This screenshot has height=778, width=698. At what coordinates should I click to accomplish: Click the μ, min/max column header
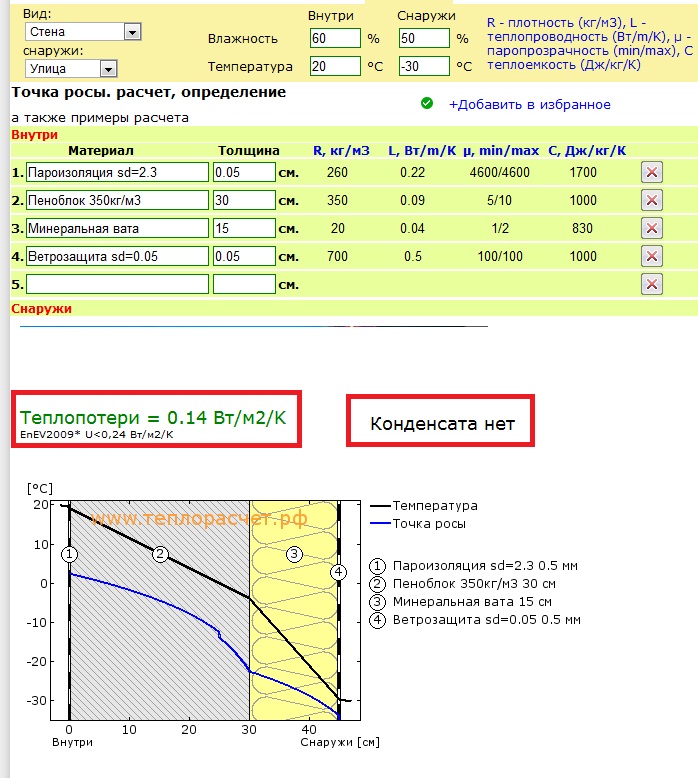pyautogui.click(x=501, y=151)
